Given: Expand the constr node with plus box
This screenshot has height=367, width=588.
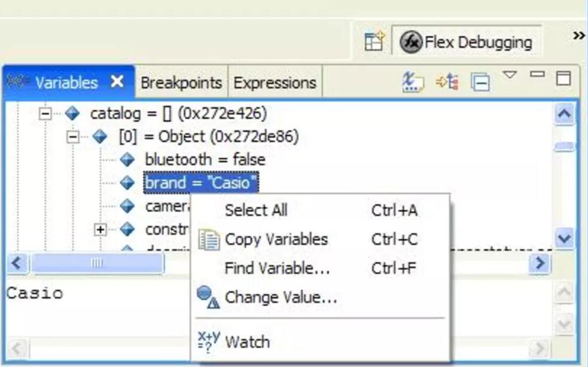Looking at the screenshot, I should click(x=101, y=230).
